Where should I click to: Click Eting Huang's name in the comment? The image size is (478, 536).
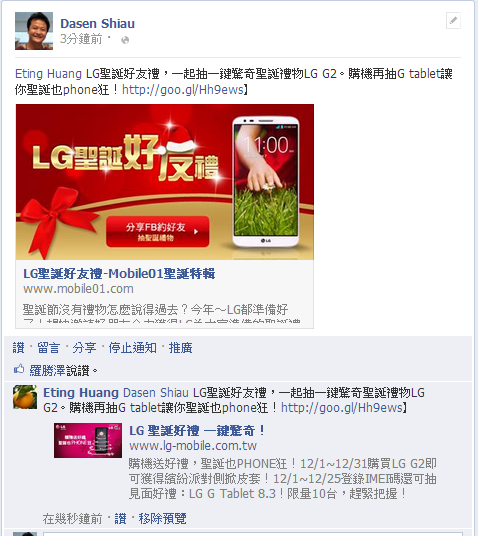81,392
